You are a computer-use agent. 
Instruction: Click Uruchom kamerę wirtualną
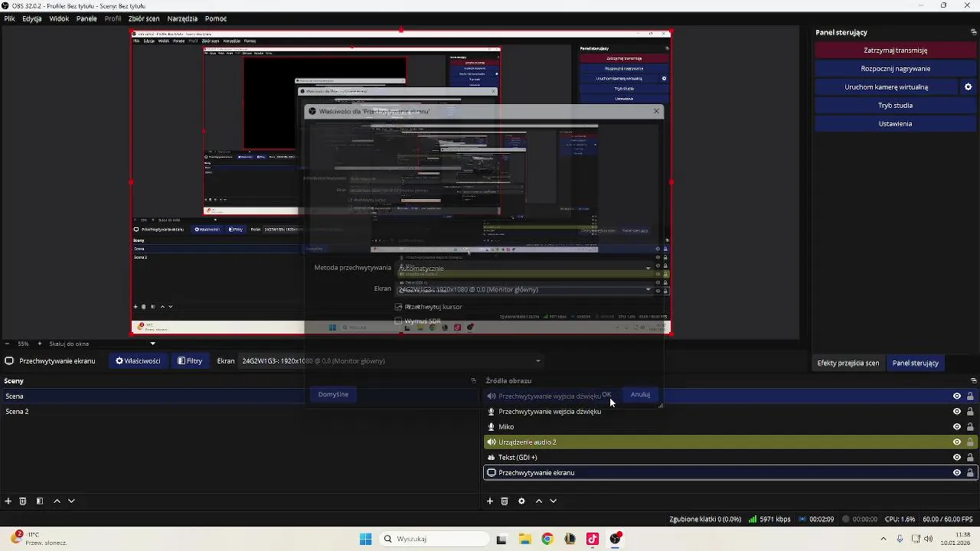point(887,87)
